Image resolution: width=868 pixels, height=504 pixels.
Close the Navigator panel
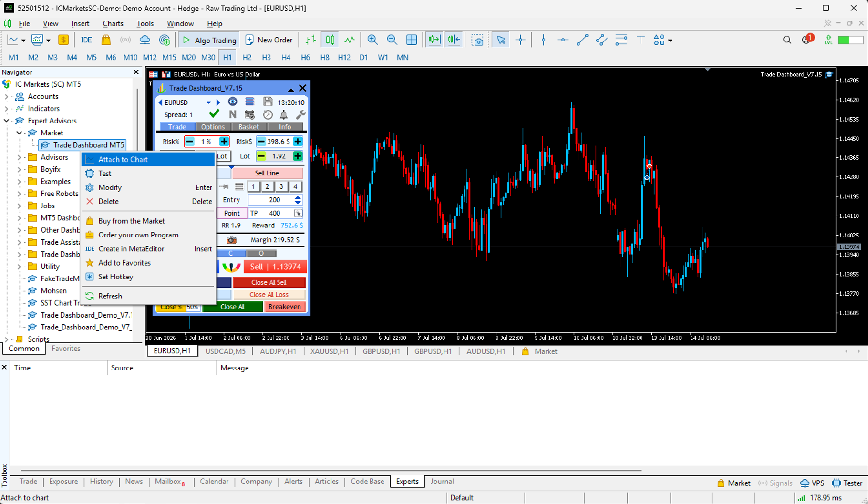[136, 72]
